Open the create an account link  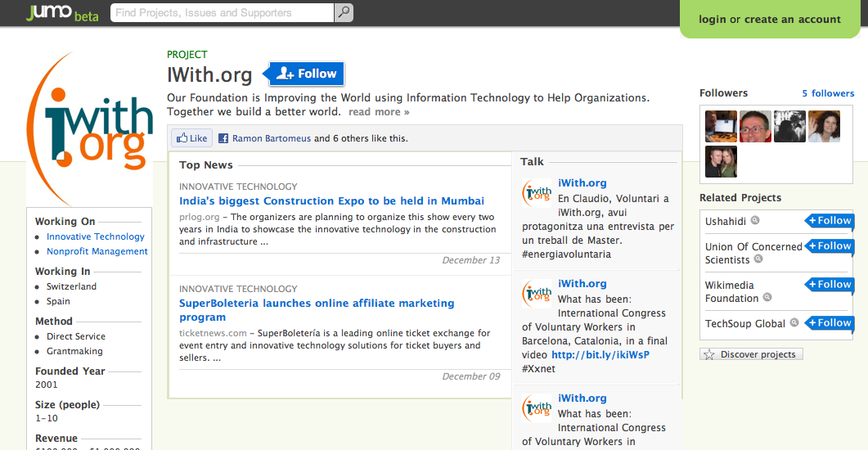coord(792,20)
